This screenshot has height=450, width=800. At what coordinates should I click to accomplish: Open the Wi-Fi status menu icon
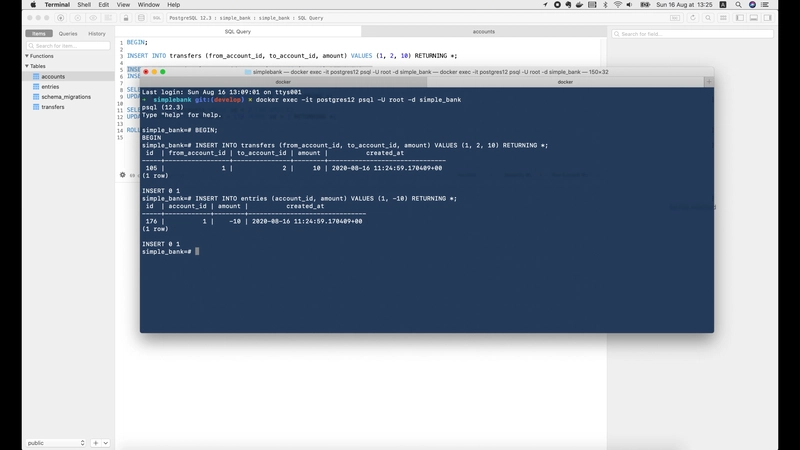point(618,5)
